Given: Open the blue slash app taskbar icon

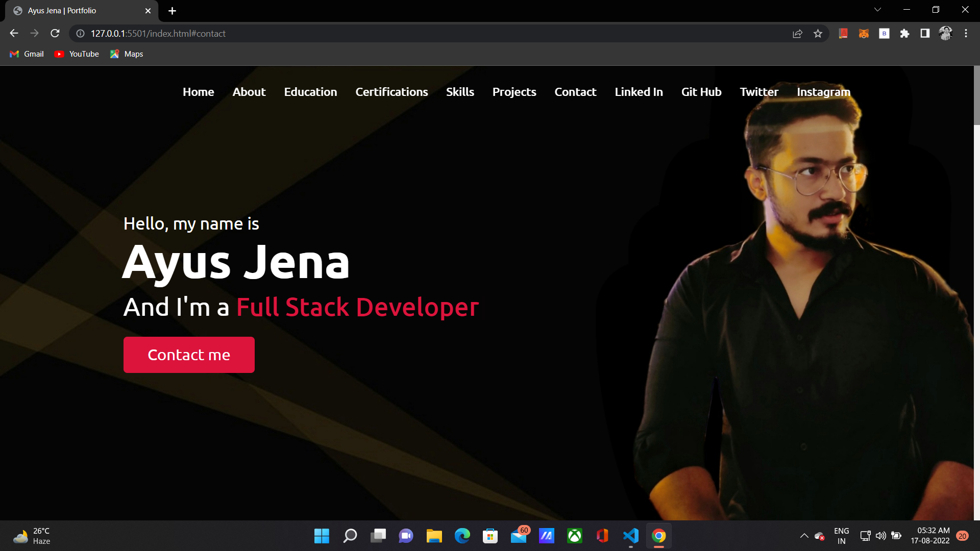Looking at the screenshot, I should (547, 536).
